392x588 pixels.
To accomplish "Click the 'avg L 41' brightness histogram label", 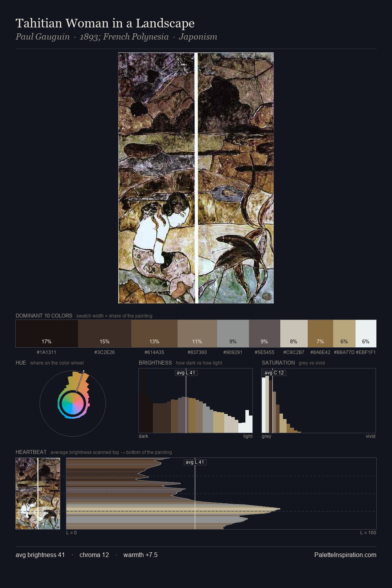I will pos(186,373).
